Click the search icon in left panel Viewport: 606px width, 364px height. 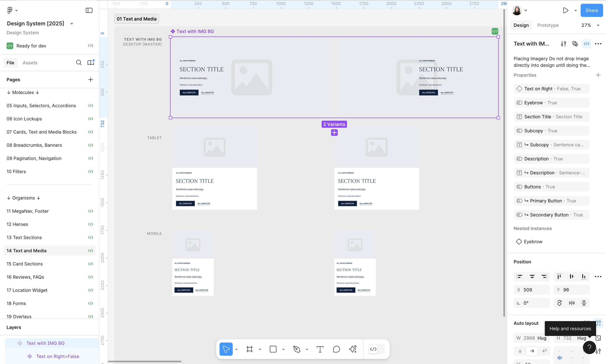point(79,63)
